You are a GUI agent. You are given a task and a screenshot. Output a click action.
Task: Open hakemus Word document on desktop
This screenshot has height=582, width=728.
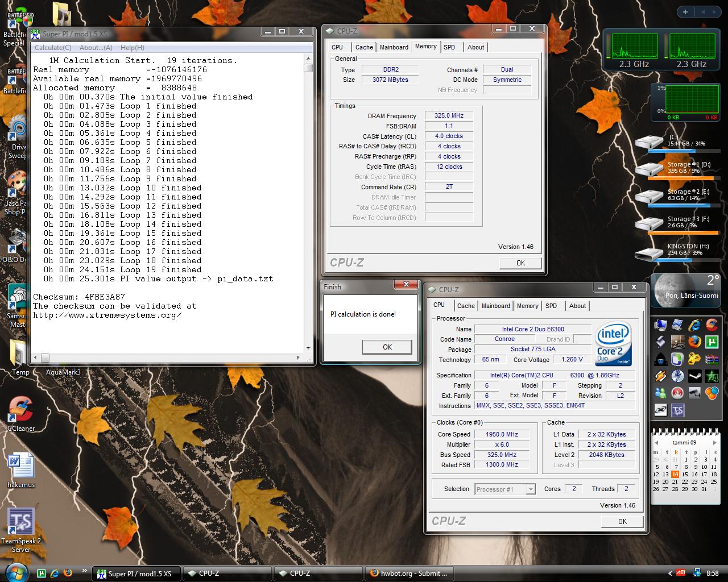click(x=21, y=469)
